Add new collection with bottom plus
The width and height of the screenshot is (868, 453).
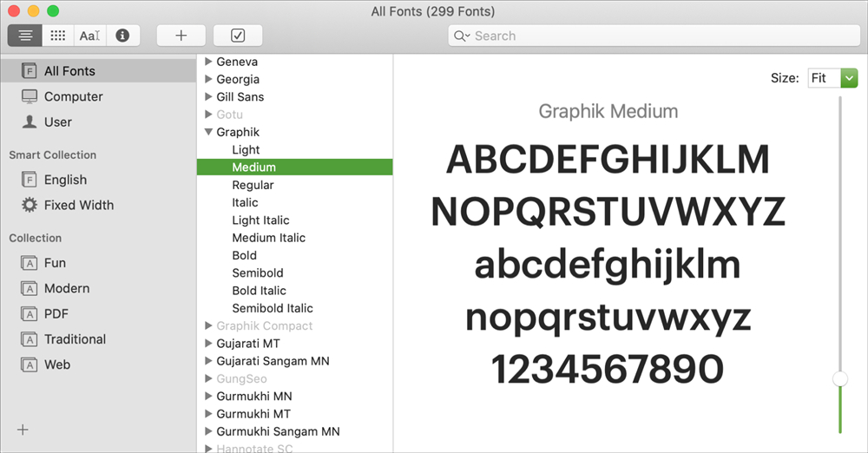point(23,430)
